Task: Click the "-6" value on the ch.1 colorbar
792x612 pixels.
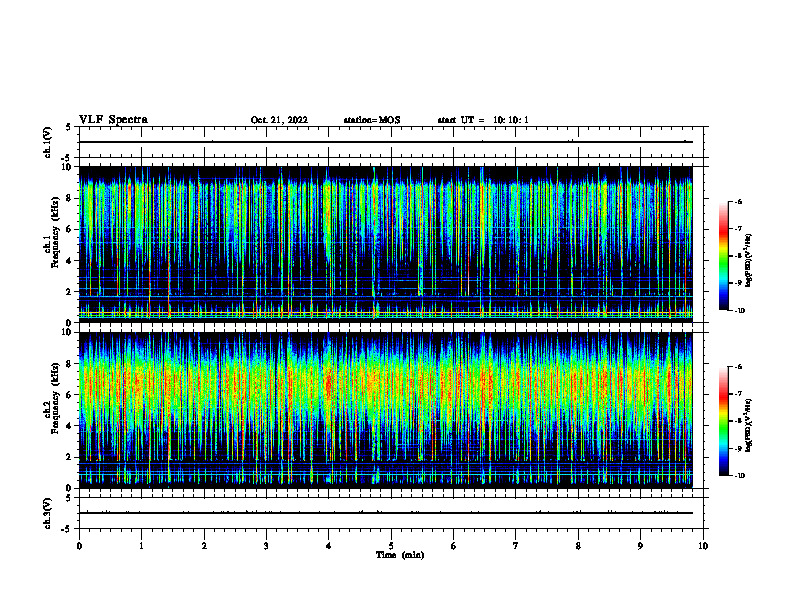Action: [x=738, y=201]
